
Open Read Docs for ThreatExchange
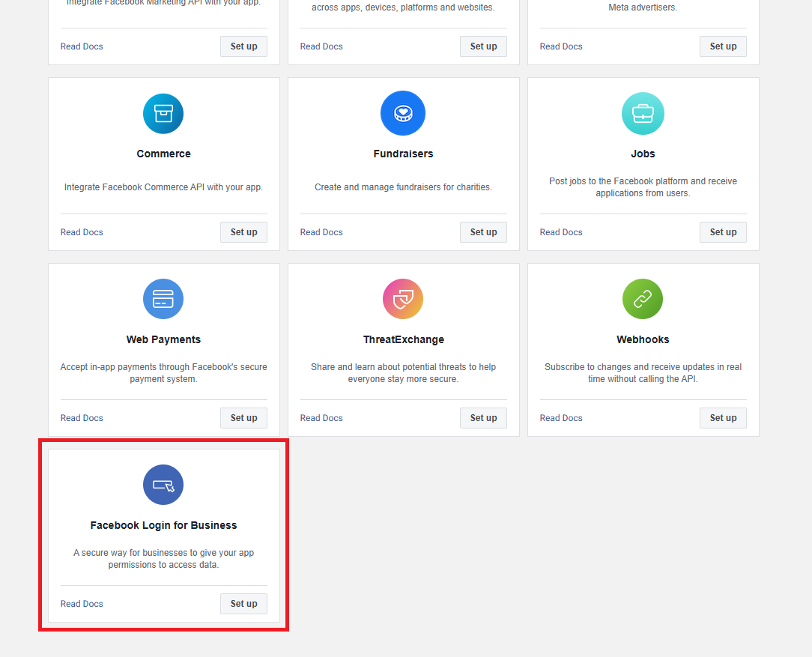(x=321, y=418)
